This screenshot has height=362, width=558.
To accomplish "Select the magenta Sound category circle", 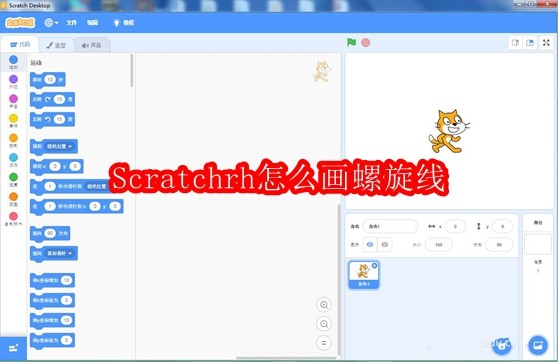I will click(x=13, y=99).
